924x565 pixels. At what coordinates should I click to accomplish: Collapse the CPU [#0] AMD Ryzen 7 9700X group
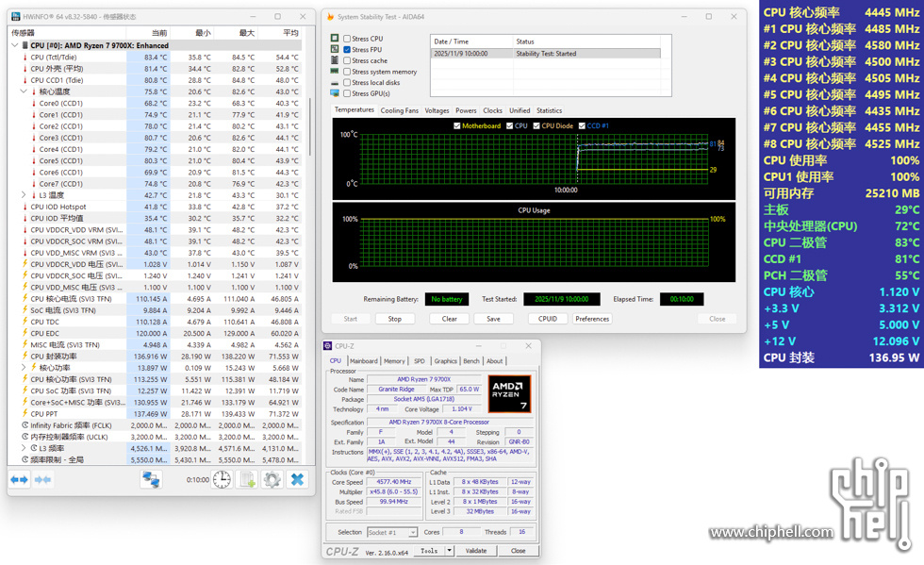pos(15,45)
